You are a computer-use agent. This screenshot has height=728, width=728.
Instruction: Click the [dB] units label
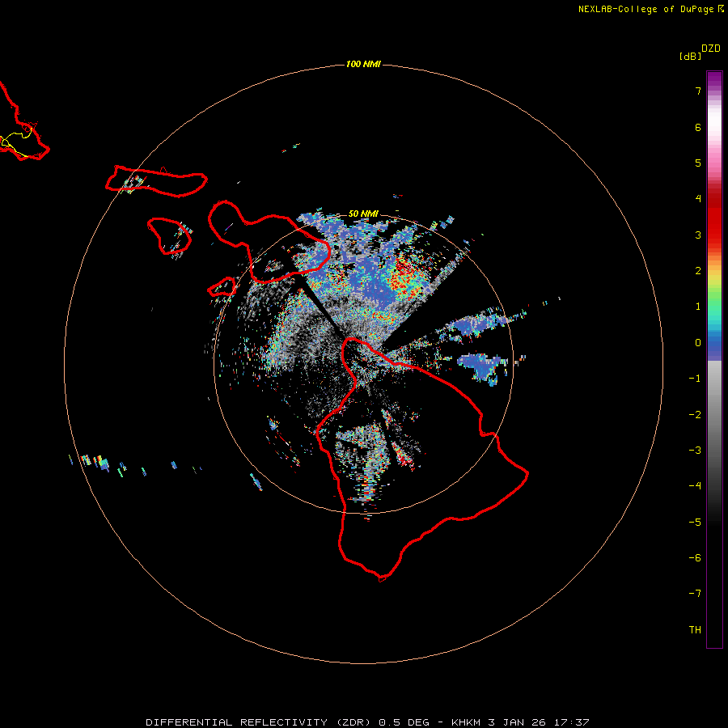pyautogui.click(x=690, y=56)
